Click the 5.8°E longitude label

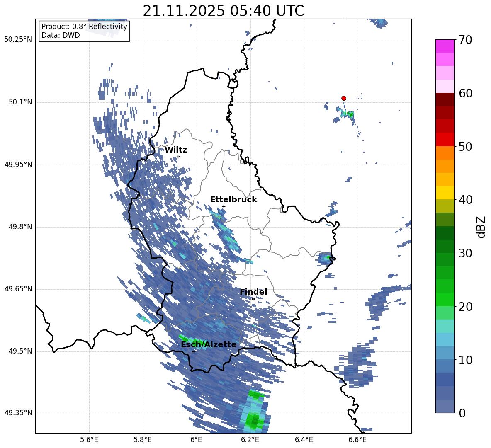pos(143,440)
